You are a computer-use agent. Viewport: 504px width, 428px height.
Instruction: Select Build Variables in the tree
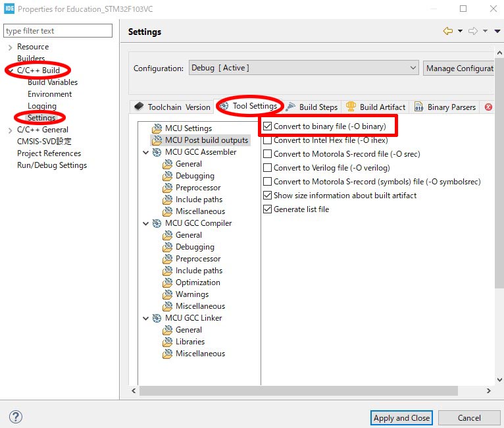click(x=53, y=82)
